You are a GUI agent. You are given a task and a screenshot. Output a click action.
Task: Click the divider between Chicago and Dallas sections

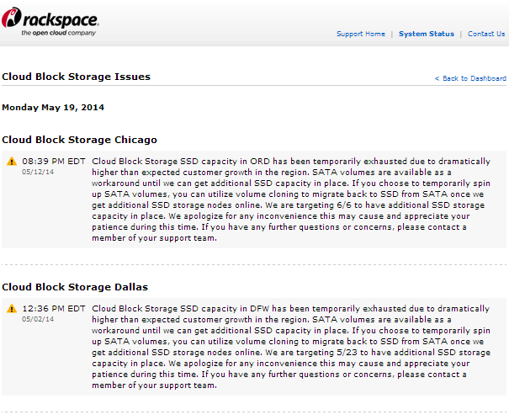click(x=254, y=264)
